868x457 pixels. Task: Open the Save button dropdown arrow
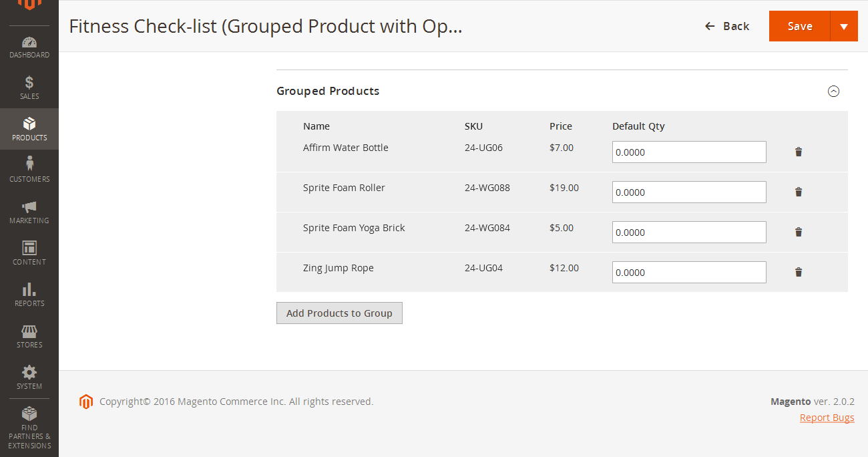845,25
